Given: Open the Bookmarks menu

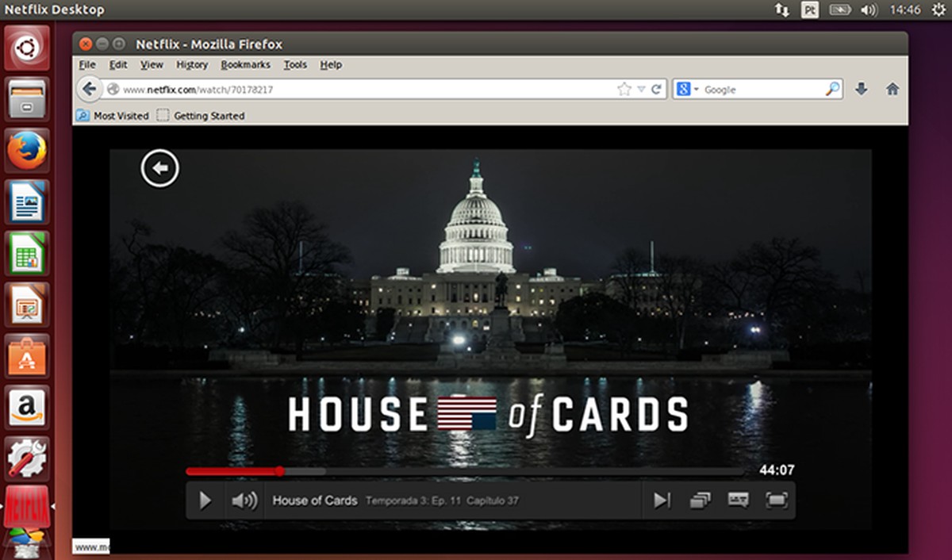Looking at the screenshot, I should tap(245, 65).
